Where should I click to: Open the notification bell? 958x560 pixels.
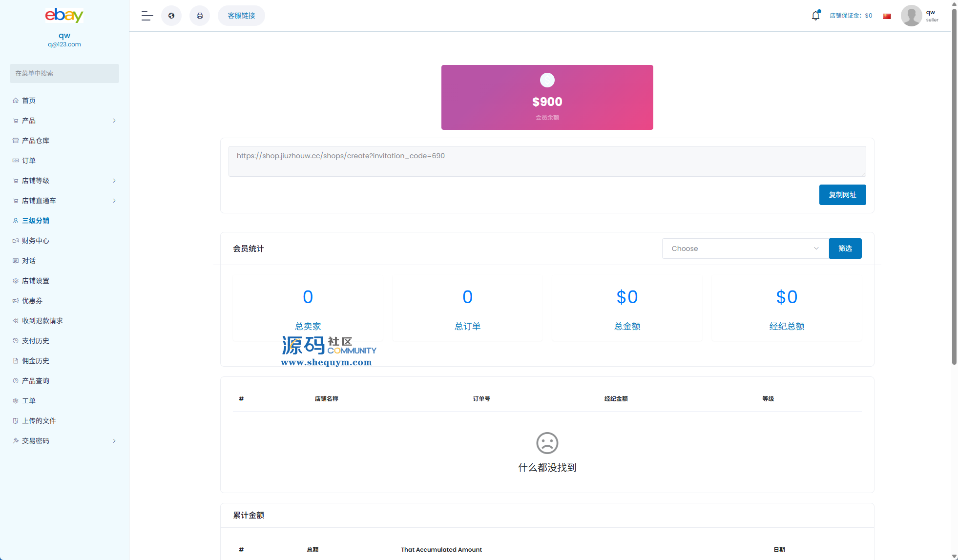click(x=815, y=16)
